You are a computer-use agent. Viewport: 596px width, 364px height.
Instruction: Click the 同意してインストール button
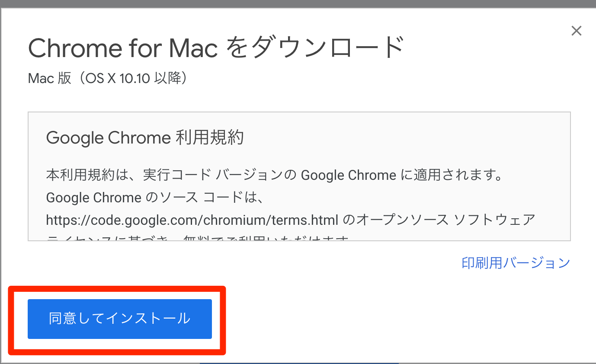point(120,319)
